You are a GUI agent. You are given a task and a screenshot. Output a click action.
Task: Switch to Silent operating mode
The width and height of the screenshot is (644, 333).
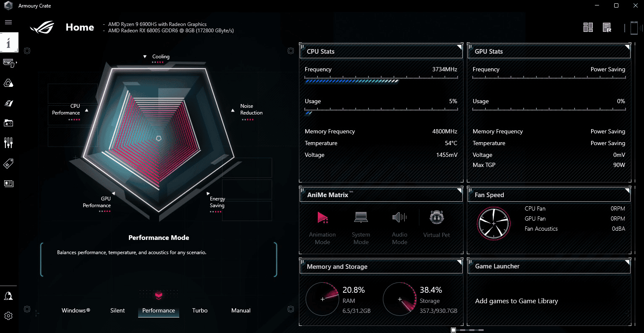(x=118, y=310)
